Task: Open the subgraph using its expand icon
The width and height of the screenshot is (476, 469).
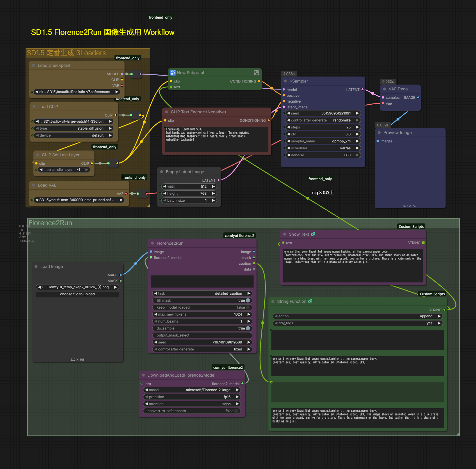Action: [x=256, y=73]
